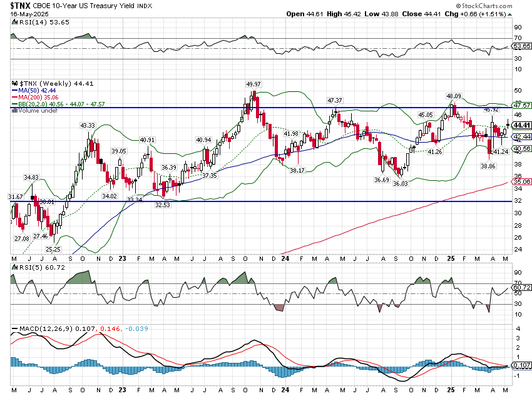
Task: Click the candlestick icon beside $TNX (Weekly)
Action: point(16,83)
